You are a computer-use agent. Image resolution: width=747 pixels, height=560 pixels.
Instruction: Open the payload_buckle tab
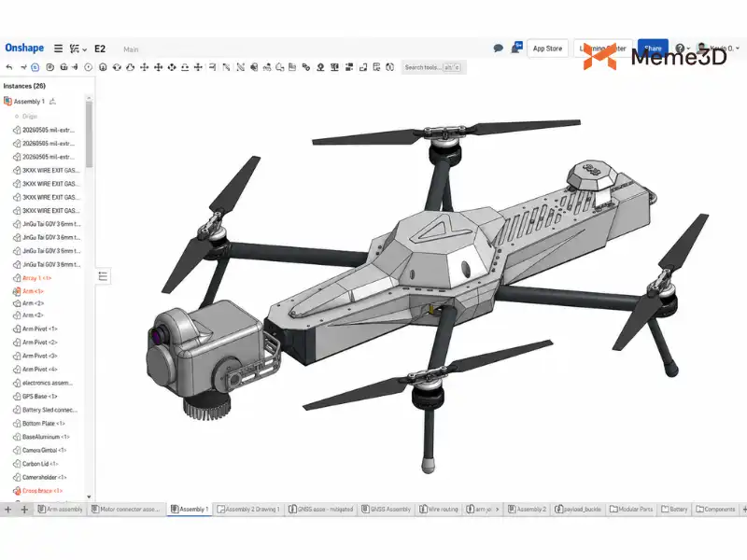[578, 509]
